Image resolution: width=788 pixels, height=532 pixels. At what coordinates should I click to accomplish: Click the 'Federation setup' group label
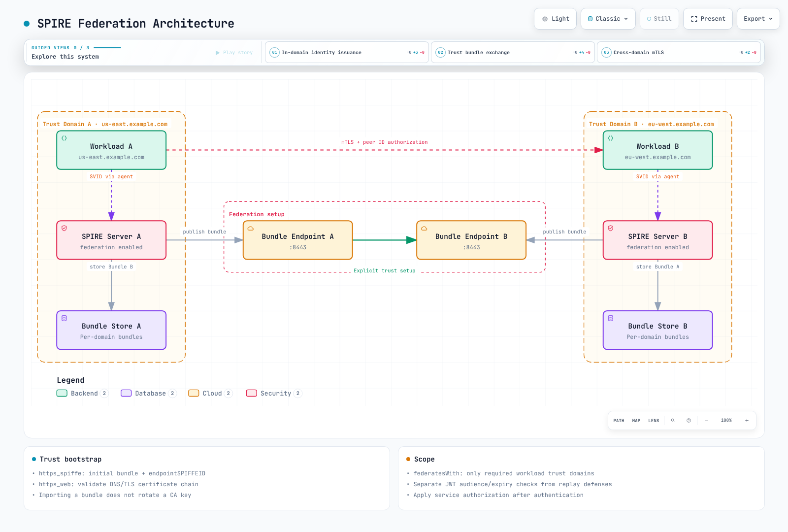257,214
